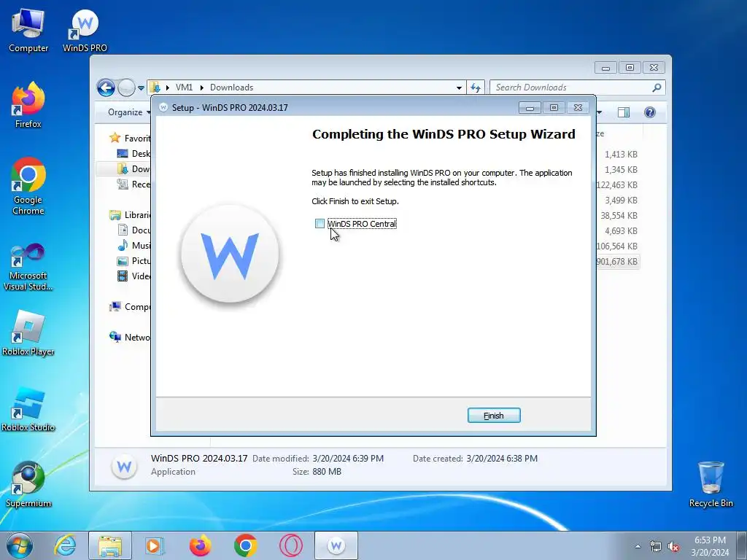Select the Roblox Studio desktop icon
Viewport: 747px width, 560px height.
(x=28, y=410)
